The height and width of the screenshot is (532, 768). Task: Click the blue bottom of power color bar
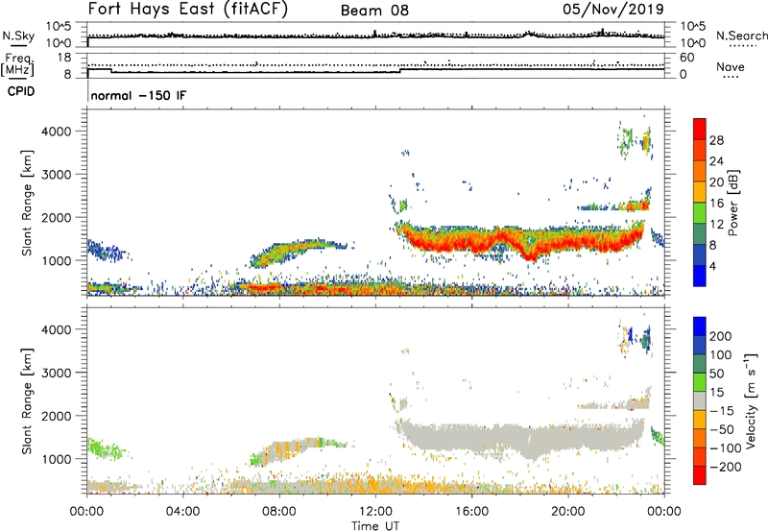coord(700,276)
